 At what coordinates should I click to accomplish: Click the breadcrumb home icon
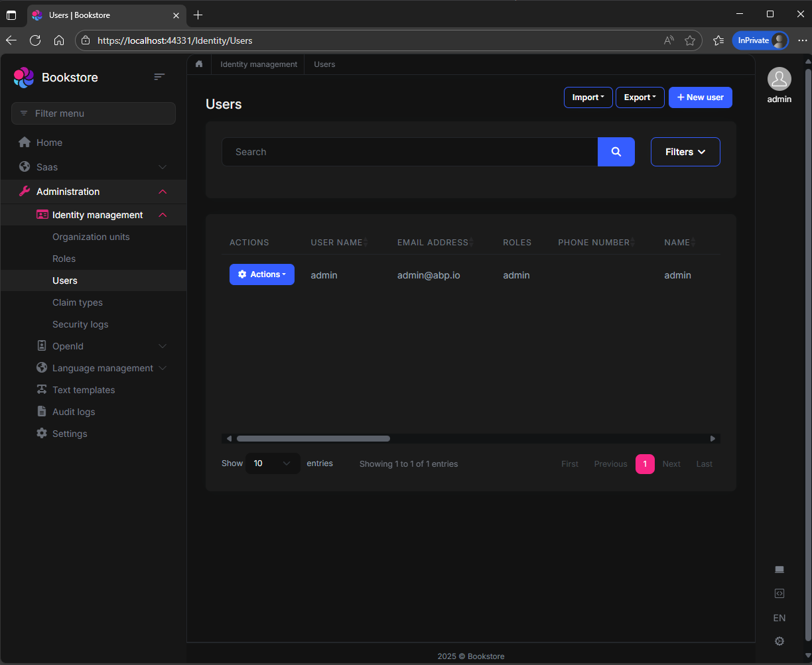(x=199, y=64)
